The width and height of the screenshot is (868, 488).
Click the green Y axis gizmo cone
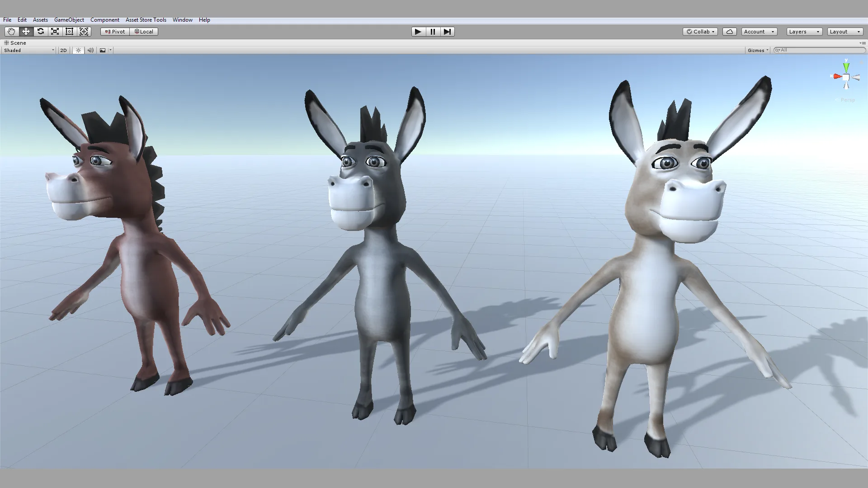(846, 67)
